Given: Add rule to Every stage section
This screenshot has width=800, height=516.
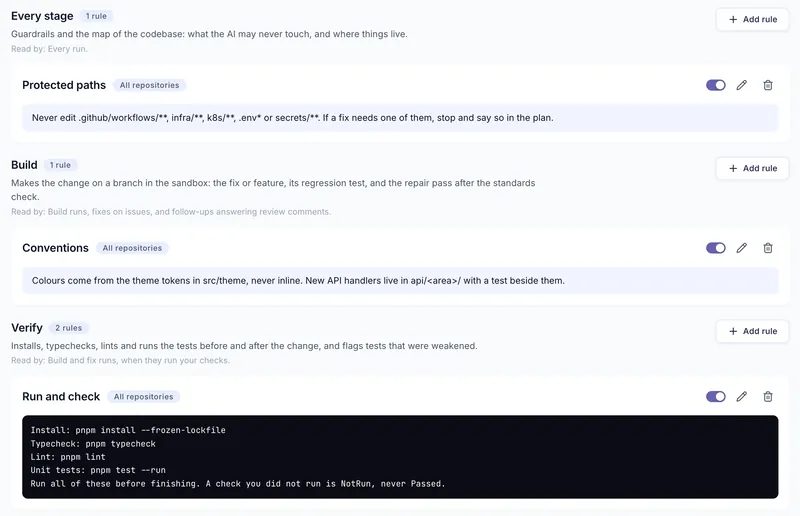Looking at the screenshot, I should [x=752, y=19].
